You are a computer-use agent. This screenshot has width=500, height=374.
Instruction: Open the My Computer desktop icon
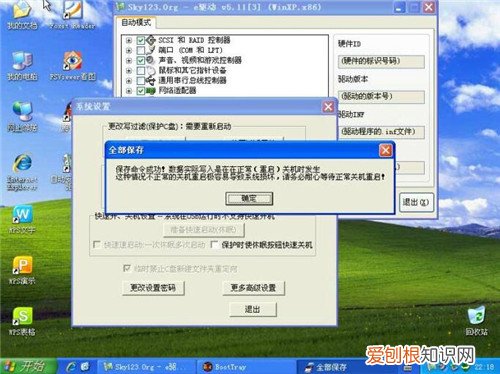click(22, 65)
